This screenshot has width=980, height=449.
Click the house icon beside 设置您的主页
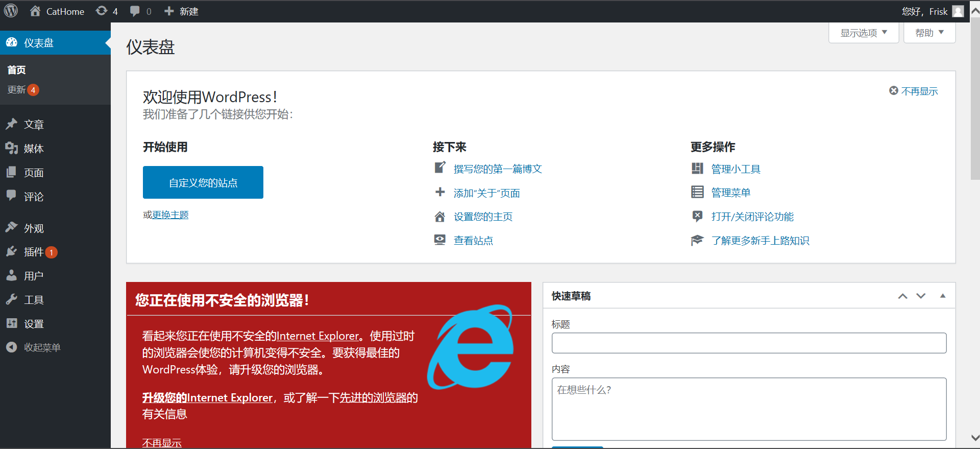coord(440,217)
